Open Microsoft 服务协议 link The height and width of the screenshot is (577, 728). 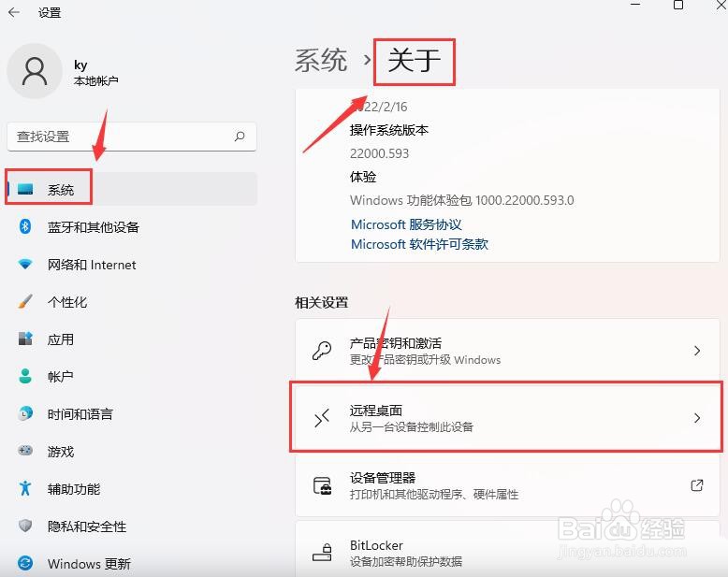coord(406,224)
